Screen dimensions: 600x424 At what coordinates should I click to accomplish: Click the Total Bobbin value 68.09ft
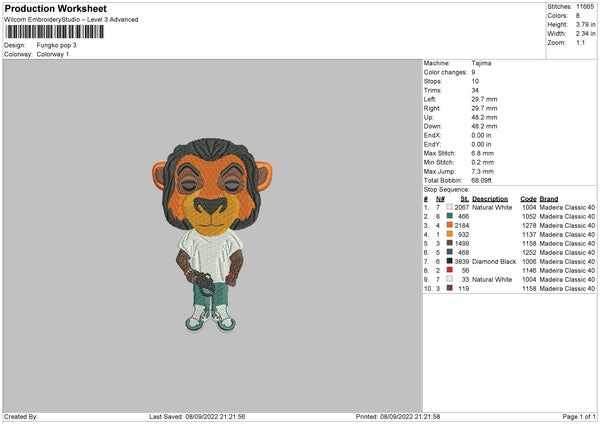[481, 180]
